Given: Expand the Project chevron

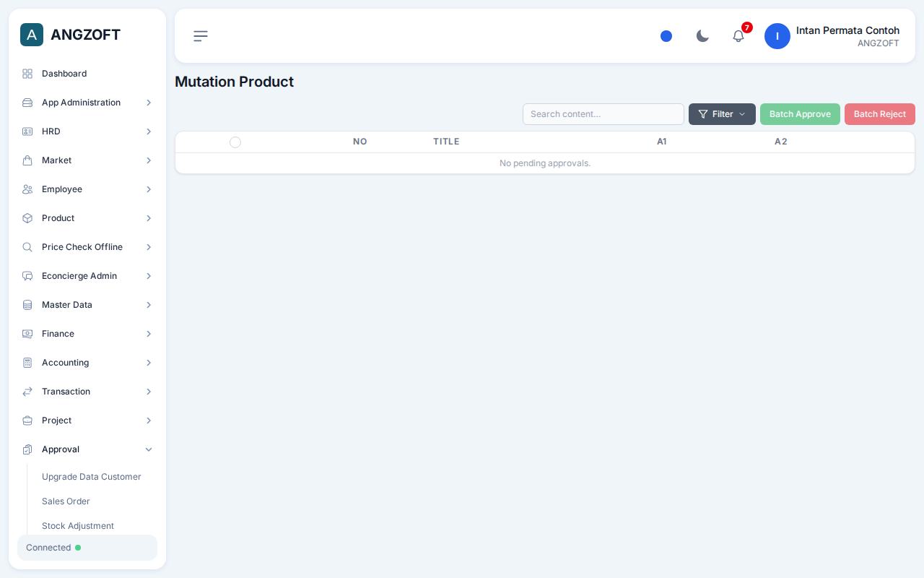Looking at the screenshot, I should [149, 420].
